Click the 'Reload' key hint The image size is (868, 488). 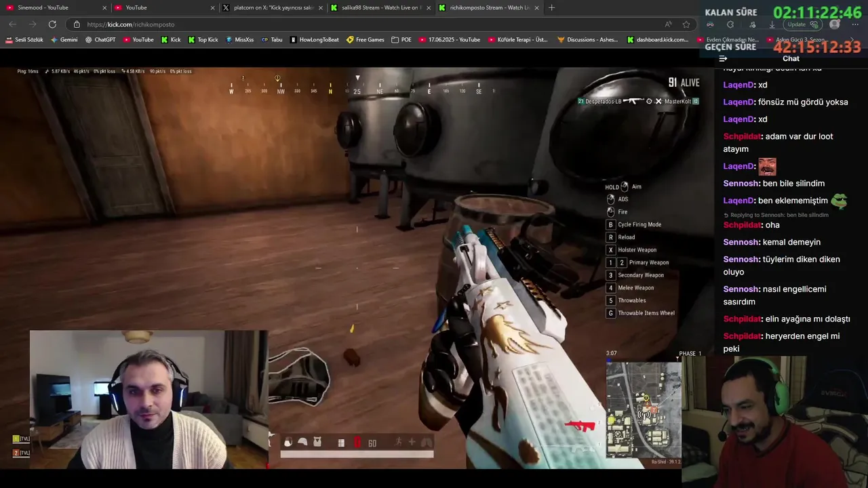(x=620, y=237)
